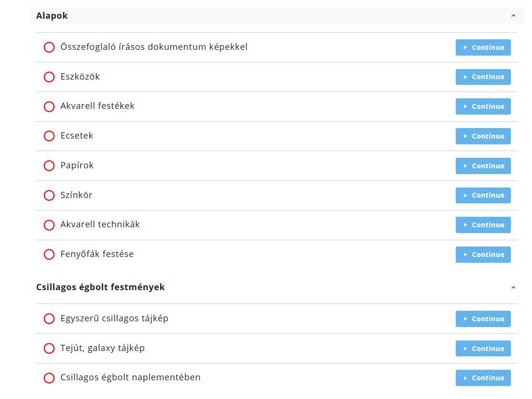Mark Összefoglaló írásos dokumentum képekkel circle
Viewport: 532px width, 399px height.
click(x=49, y=47)
